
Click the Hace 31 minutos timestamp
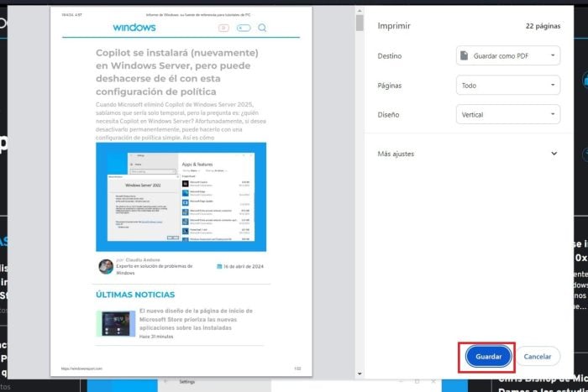coord(156,337)
